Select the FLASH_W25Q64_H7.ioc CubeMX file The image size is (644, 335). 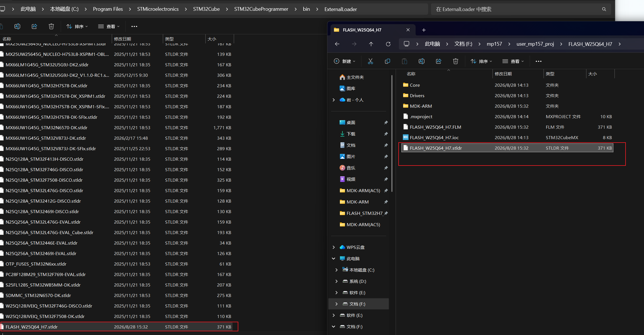[507, 137]
